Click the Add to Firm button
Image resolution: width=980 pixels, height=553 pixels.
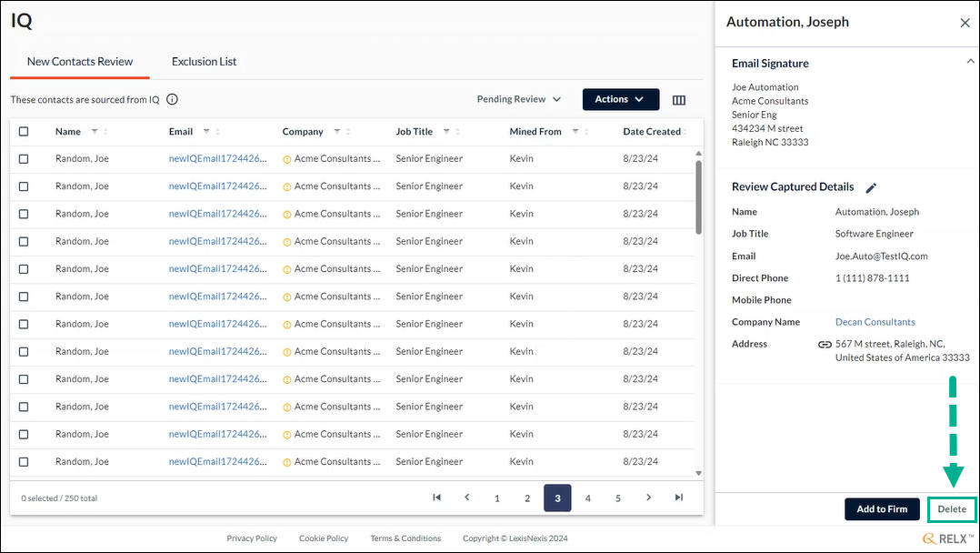click(882, 509)
